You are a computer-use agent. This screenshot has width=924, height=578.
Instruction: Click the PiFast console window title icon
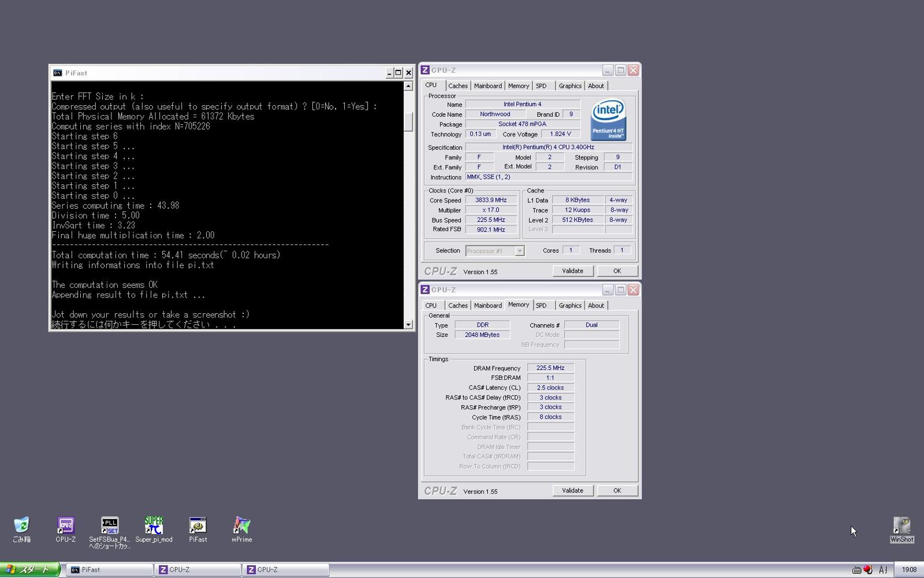tap(57, 73)
